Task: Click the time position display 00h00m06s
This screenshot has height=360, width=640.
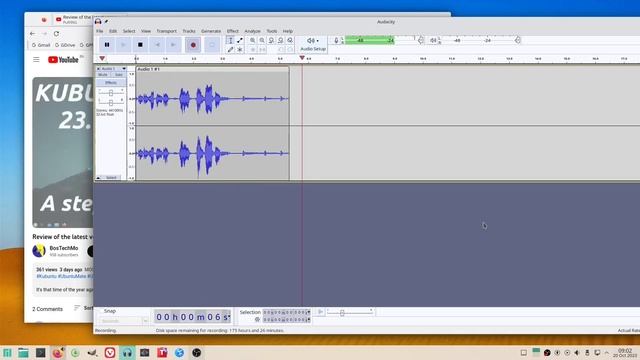Action: (193, 317)
